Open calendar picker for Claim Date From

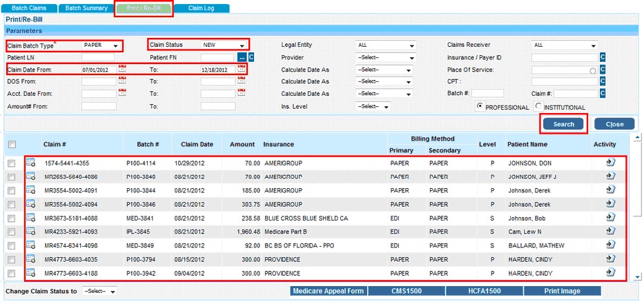click(123, 70)
